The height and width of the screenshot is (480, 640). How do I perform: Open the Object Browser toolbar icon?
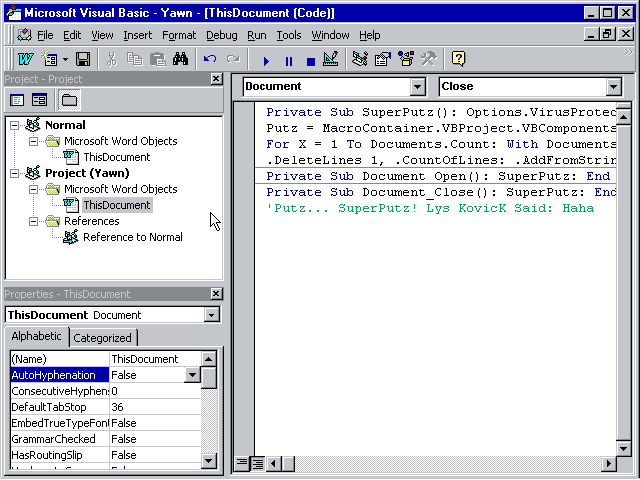pos(406,60)
